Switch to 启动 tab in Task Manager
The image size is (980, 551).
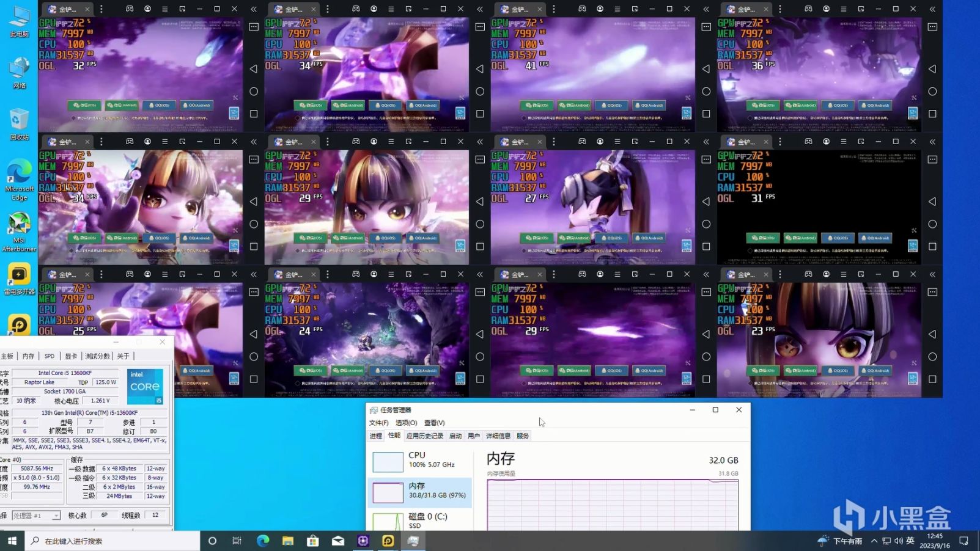(x=455, y=436)
